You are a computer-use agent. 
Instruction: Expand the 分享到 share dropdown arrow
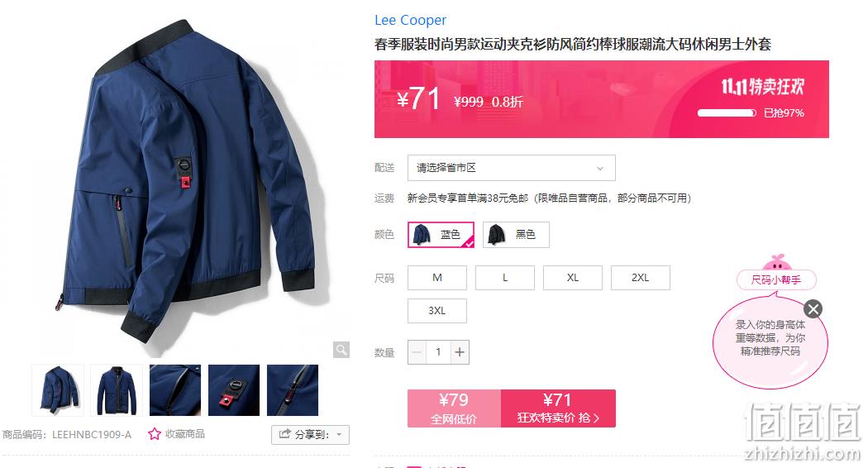339,435
